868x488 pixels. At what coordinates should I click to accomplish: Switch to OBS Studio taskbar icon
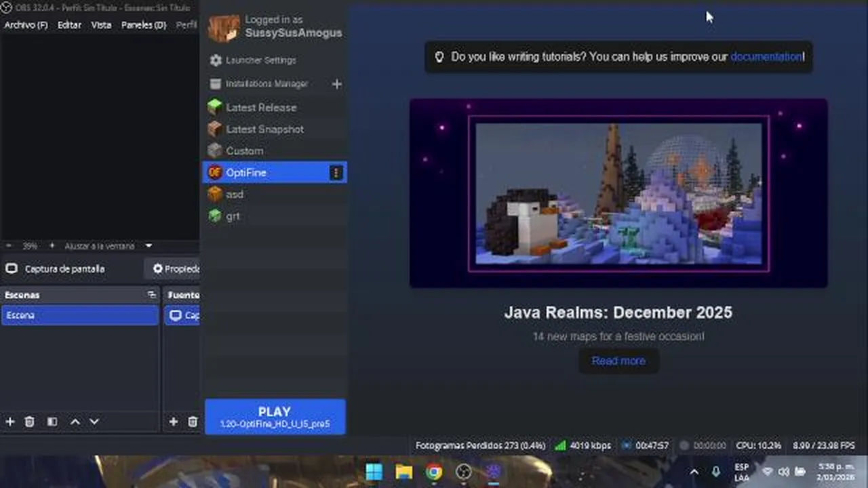click(x=464, y=472)
